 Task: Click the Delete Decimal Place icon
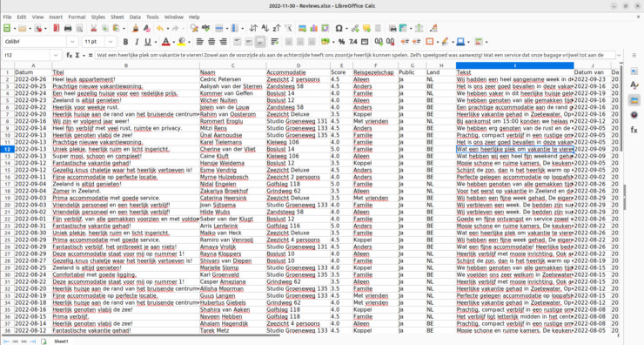coord(390,42)
